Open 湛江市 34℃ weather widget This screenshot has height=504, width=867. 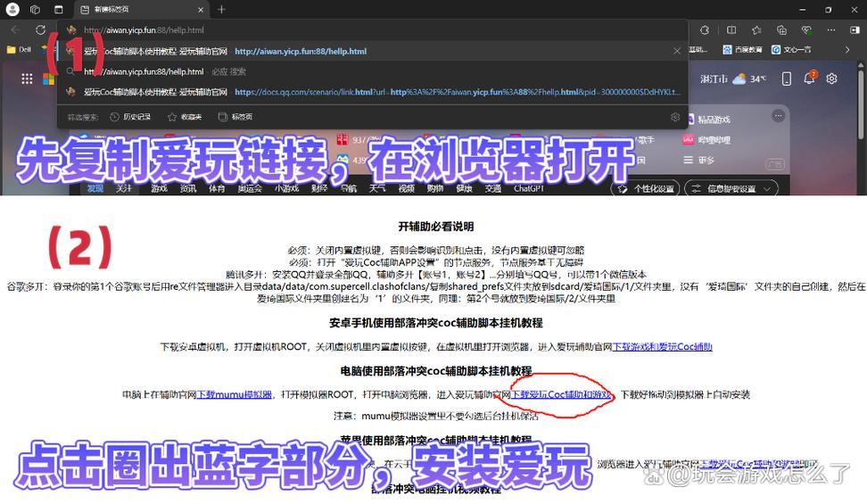click(733, 79)
